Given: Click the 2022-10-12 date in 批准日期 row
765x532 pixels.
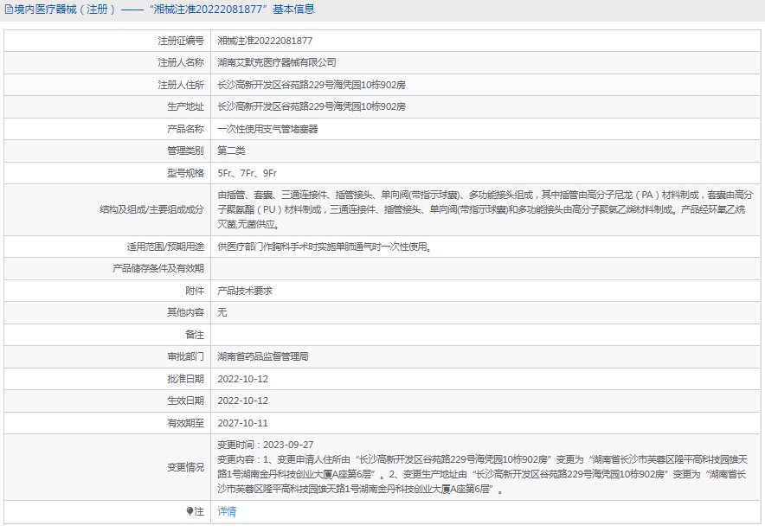Looking at the screenshot, I should (x=242, y=379).
